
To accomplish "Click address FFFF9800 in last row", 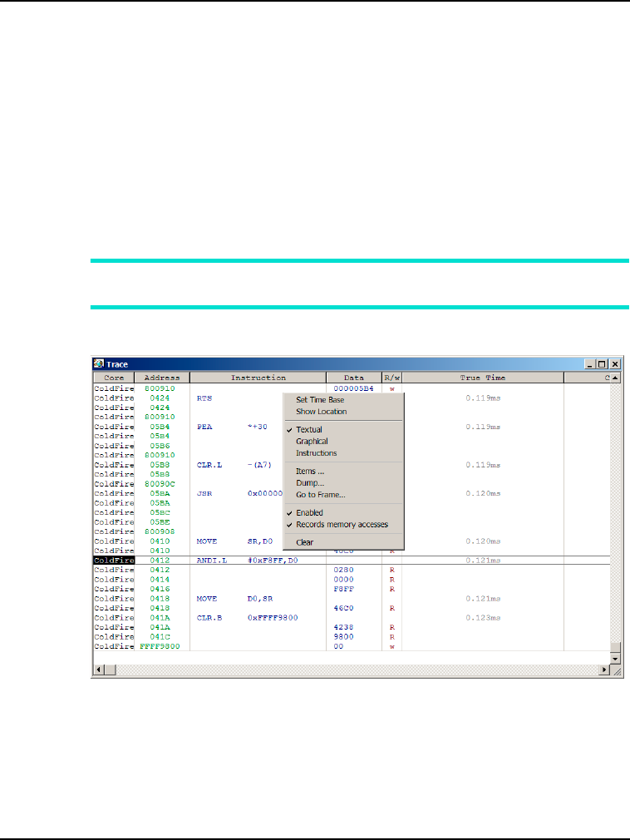I will tap(160, 646).
